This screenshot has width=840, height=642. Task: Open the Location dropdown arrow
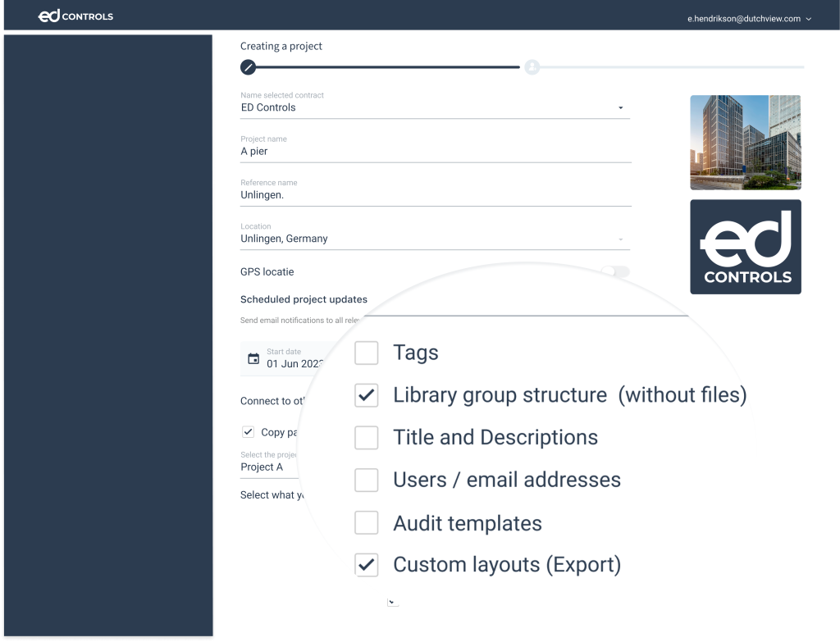click(620, 239)
